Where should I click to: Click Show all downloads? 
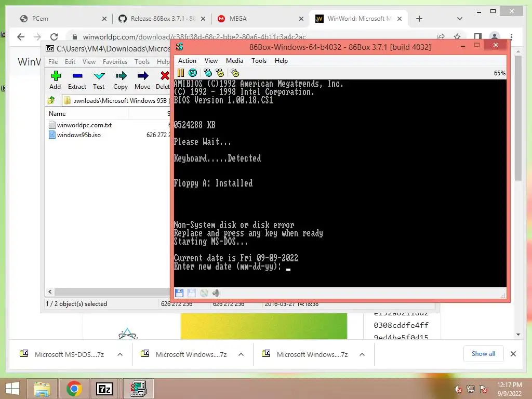point(484,354)
